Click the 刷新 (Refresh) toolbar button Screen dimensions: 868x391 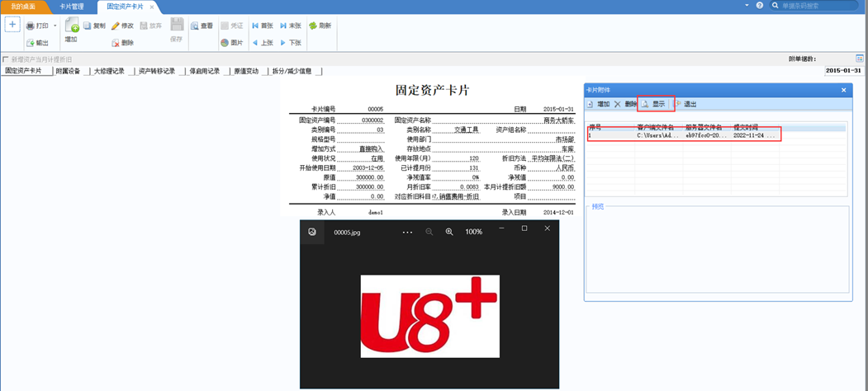tap(320, 26)
